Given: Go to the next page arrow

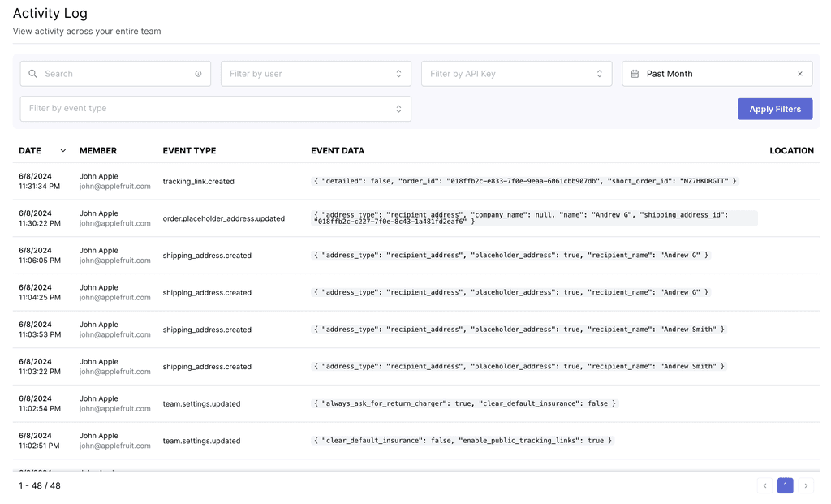Looking at the screenshot, I should (x=806, y=485).
